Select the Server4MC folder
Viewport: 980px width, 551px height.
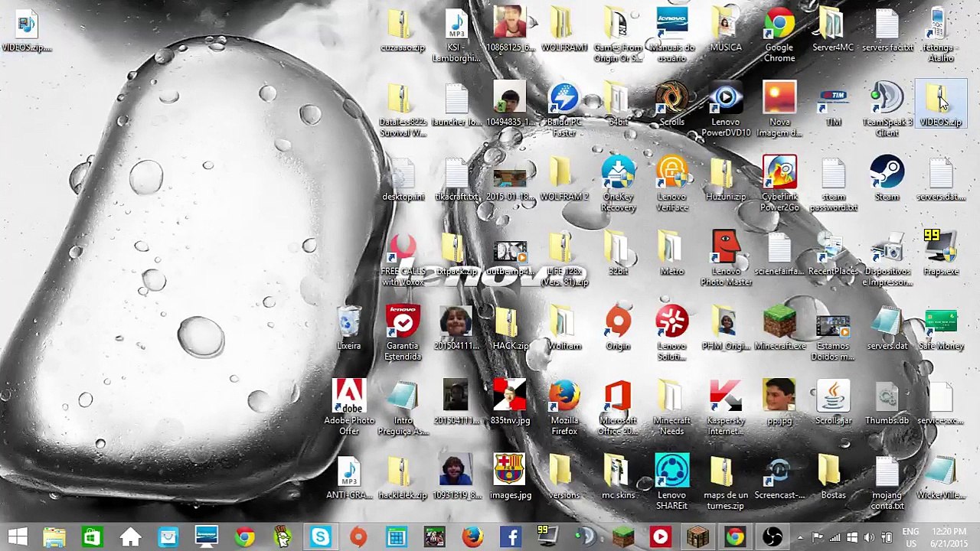pos(833,31)
